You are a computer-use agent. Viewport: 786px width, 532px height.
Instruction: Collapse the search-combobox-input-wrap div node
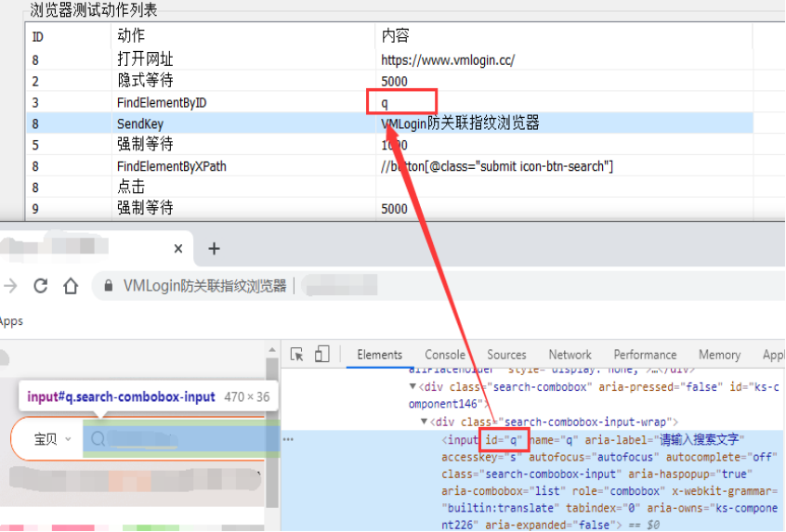pyautogui.click(x=424, y=422)
